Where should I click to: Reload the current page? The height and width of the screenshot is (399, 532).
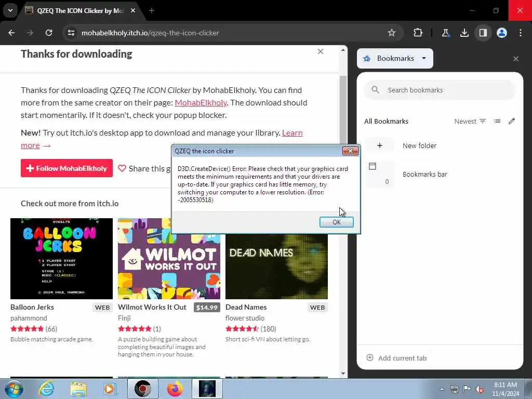(49, 33)
